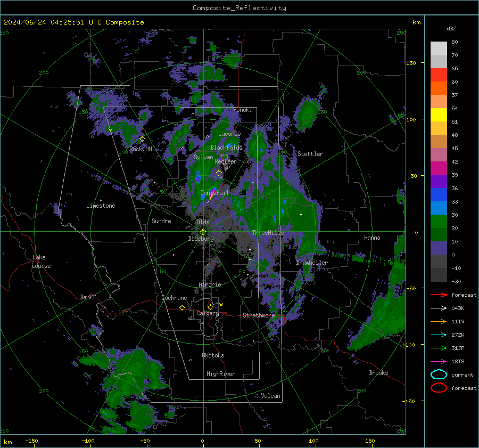
Task: Click the ThreeHills city label
Action: 268,233
